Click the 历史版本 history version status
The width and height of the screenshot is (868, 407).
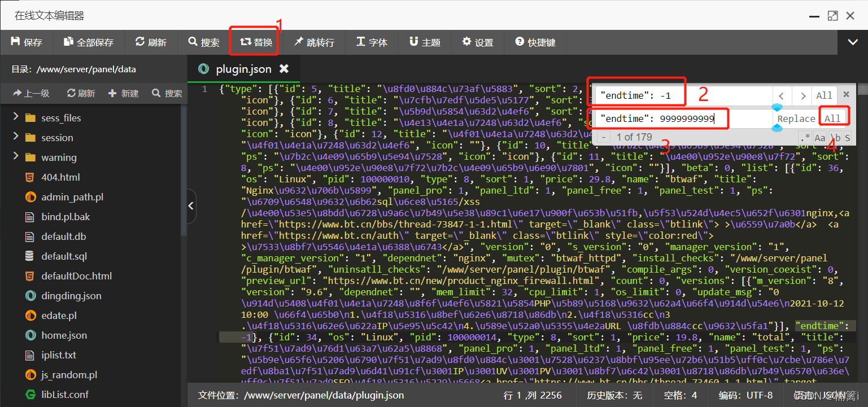click(x=615, y=395)
